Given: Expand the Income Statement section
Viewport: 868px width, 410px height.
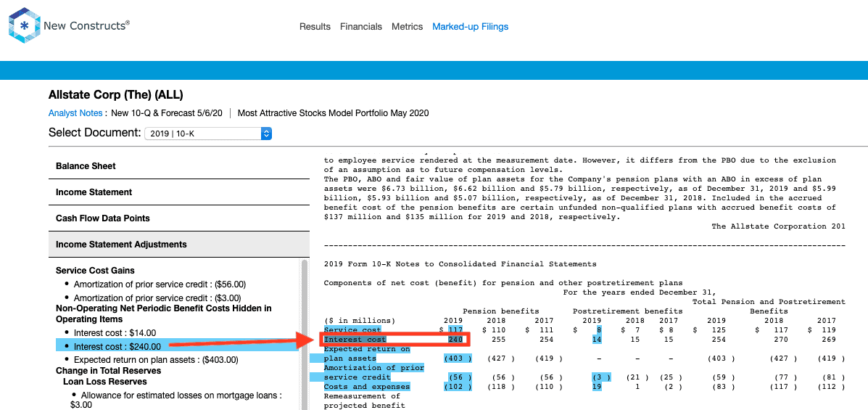Looking at the screenshot, I should pyautogui.click(x=179, y=192).
